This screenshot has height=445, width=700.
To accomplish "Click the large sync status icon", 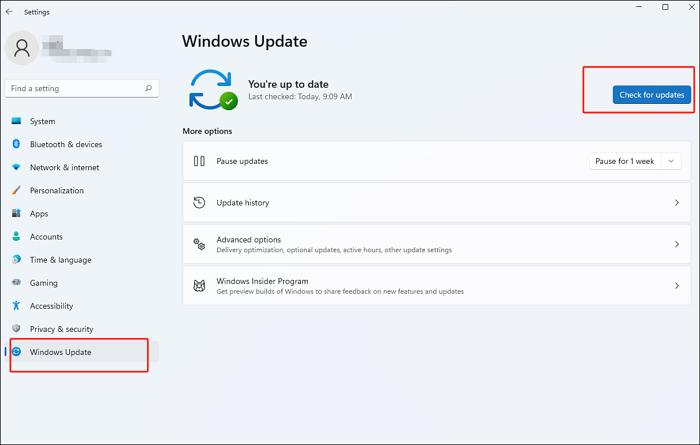I will 213,90.
